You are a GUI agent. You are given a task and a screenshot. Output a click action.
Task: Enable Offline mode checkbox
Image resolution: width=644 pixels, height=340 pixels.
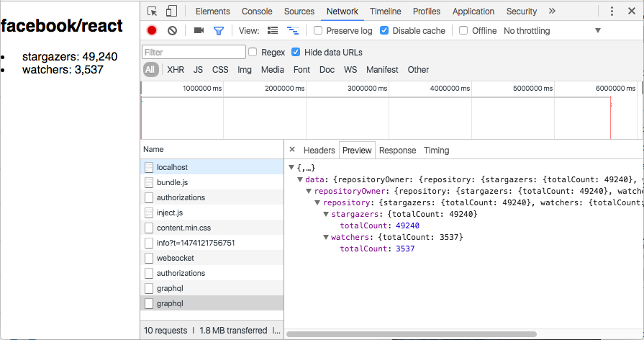coord(463,30)
